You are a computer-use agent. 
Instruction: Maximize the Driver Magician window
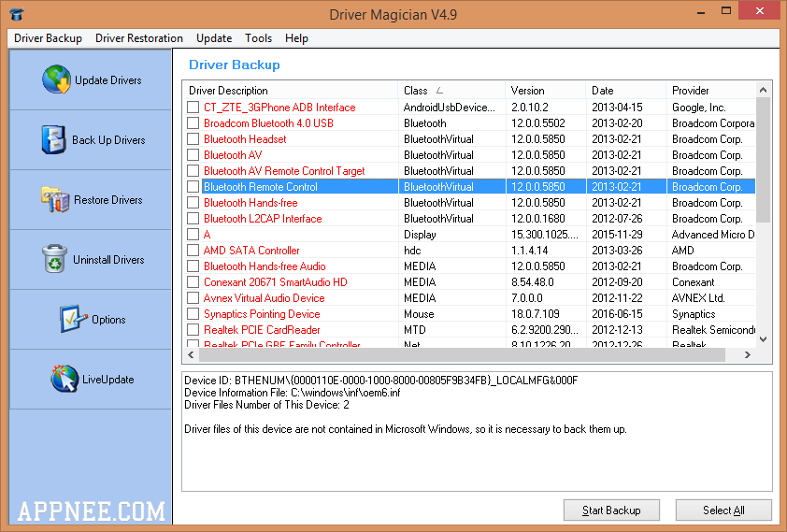click(x=725, y=11)
